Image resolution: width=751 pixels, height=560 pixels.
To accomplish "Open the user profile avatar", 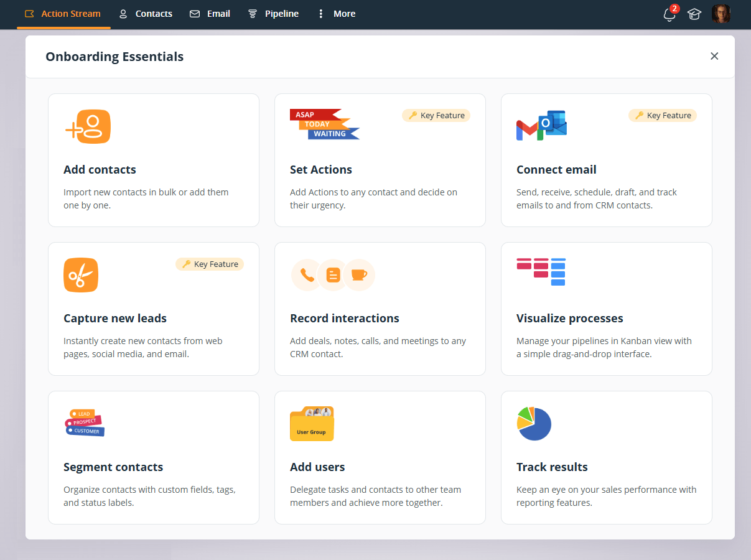I will 721,14.
